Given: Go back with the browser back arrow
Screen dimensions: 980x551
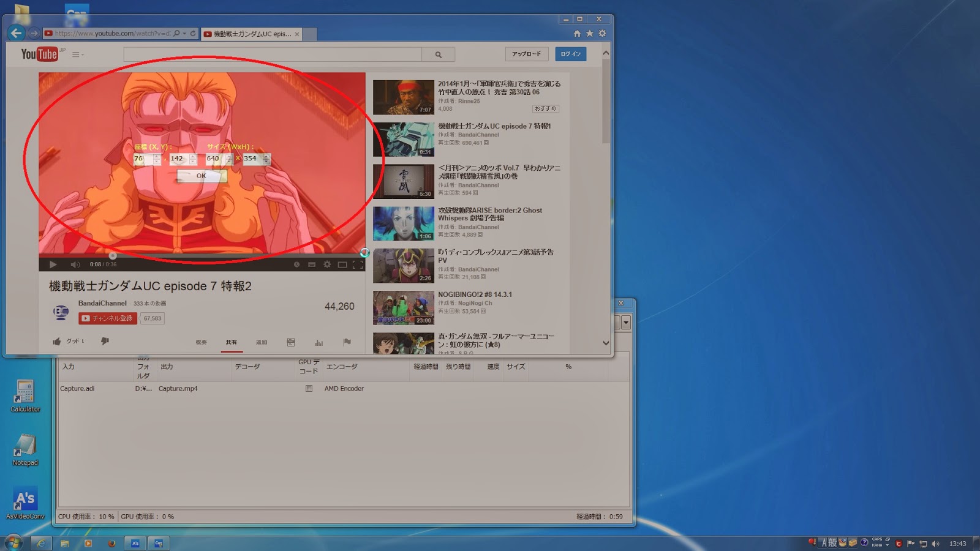Looking at the screenshot, I should point(17,33).
